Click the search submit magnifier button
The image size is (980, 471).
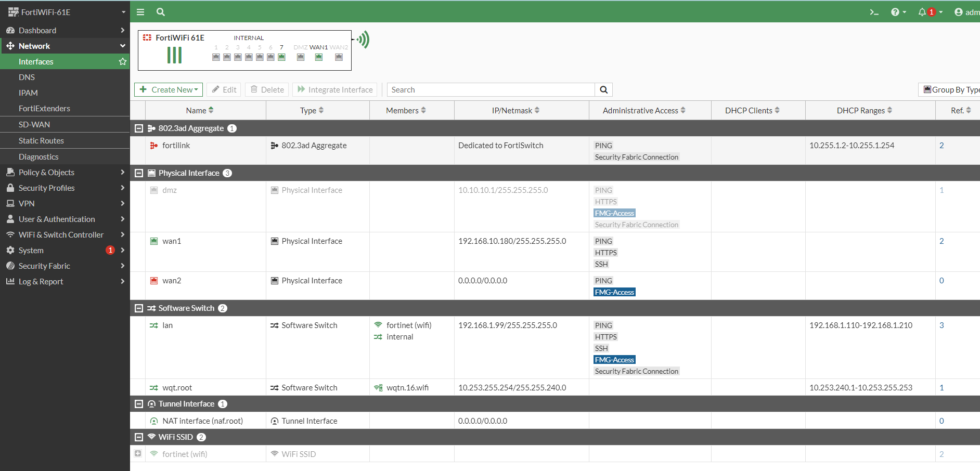click(x=603, y=90)
